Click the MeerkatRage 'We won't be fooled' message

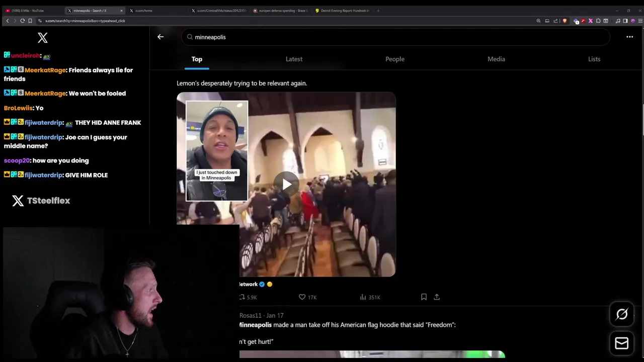tap(65, 94)
